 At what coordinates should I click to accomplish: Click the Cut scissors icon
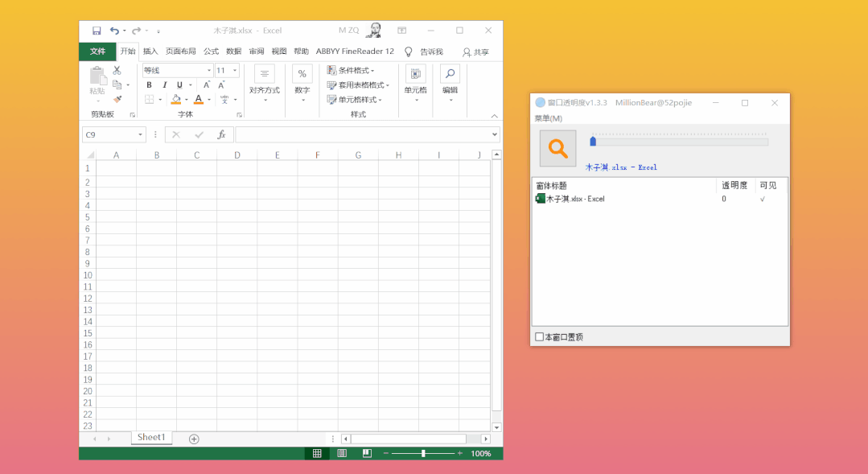point(117,70)
